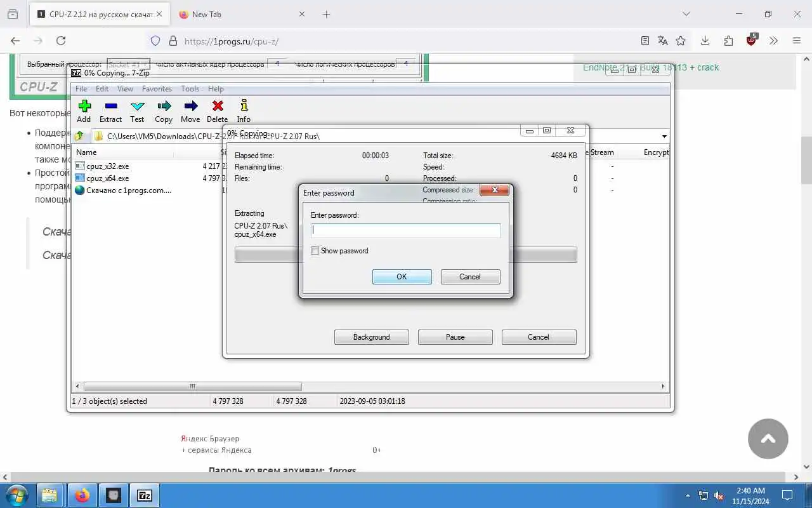This screenshot has width=812, height=508.
Task: Close the Enter password dialog with X
Action: 495,190
